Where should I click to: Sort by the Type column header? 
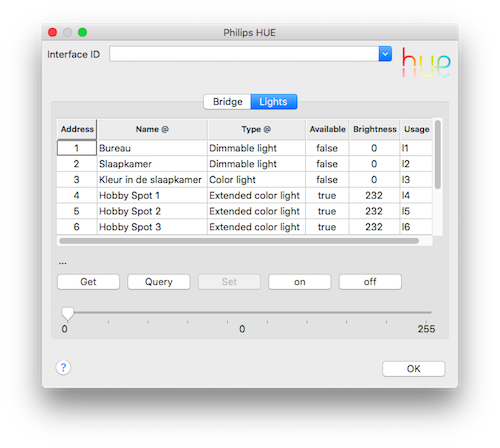256,129
